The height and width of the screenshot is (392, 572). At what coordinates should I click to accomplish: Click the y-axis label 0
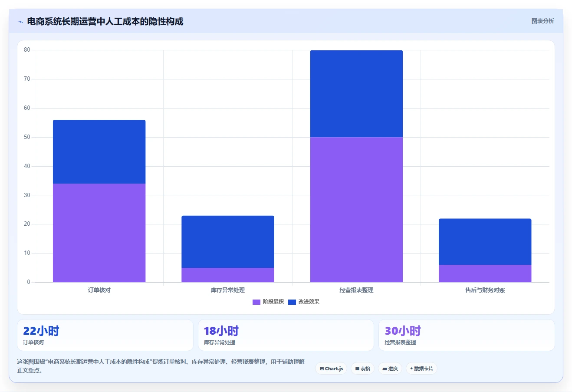(29, 282)
